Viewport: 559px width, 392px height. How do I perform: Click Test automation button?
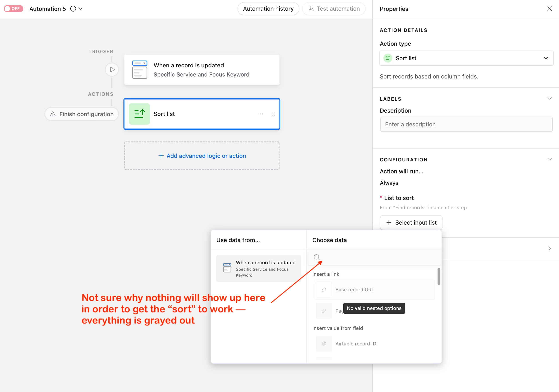click(334, 9)
